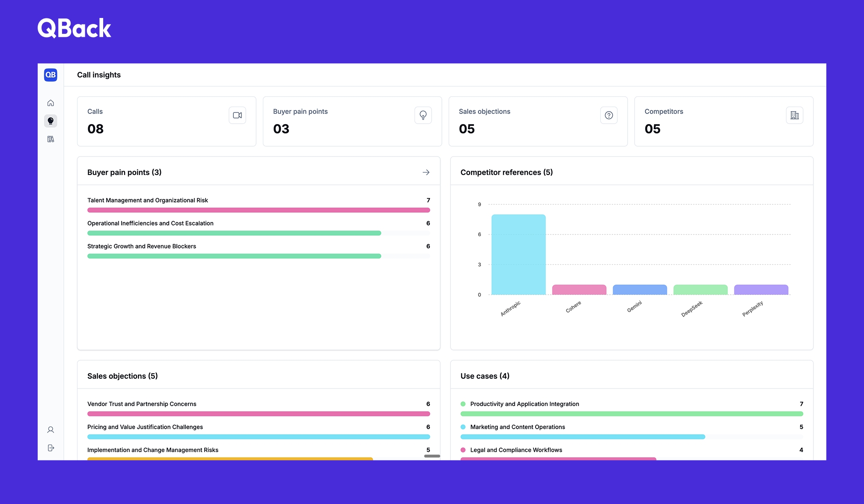Image resolution: width=864 pixels, height=504 pixels.
Task: Click the Anthropic bar in chart
Action: click(518, 255)
